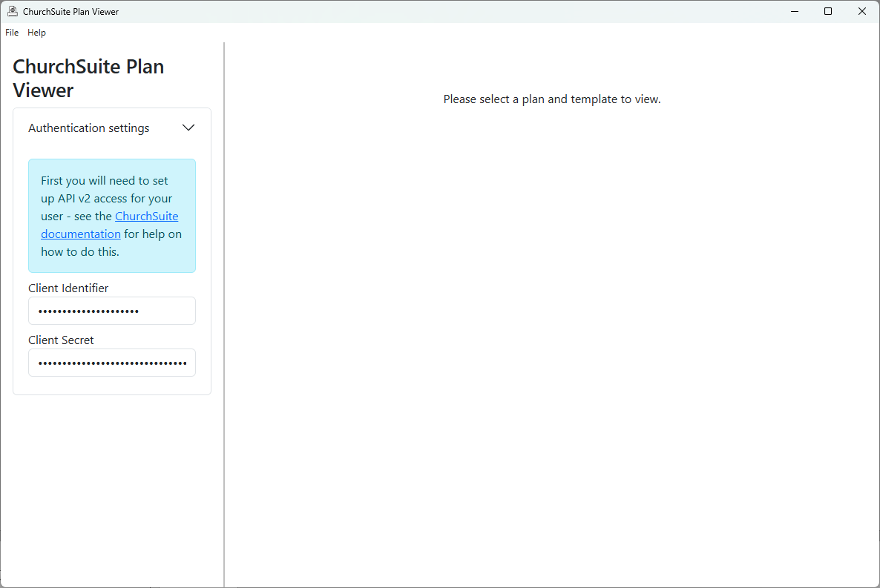Screen dimensions: 880x588
Task: Click the window title text in title bar
Action: pyautogui.click(x=70, y=12)
